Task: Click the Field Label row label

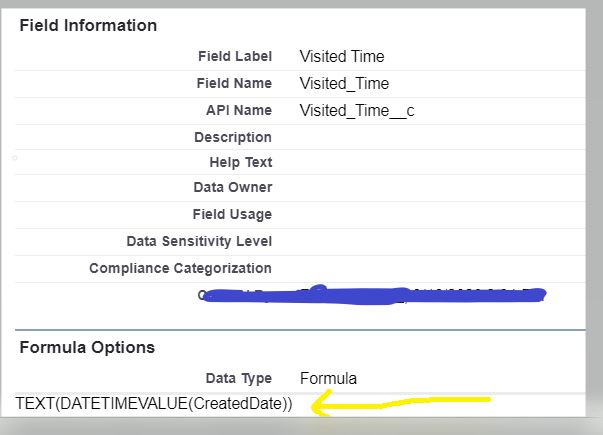Action: pyautogui.click(x=235, y=57)
